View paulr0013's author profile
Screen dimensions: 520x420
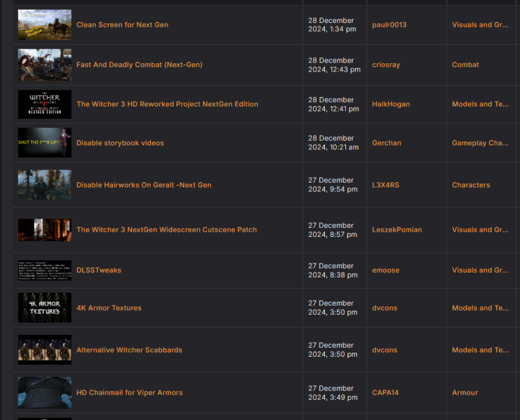click(x=389, y=25)
